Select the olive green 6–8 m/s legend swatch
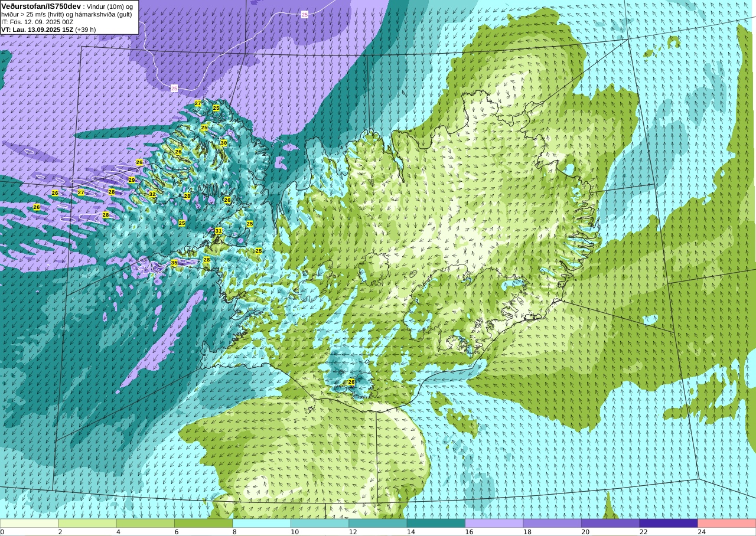This screenshot has height=536, width=756. click(x=203, y=523)
